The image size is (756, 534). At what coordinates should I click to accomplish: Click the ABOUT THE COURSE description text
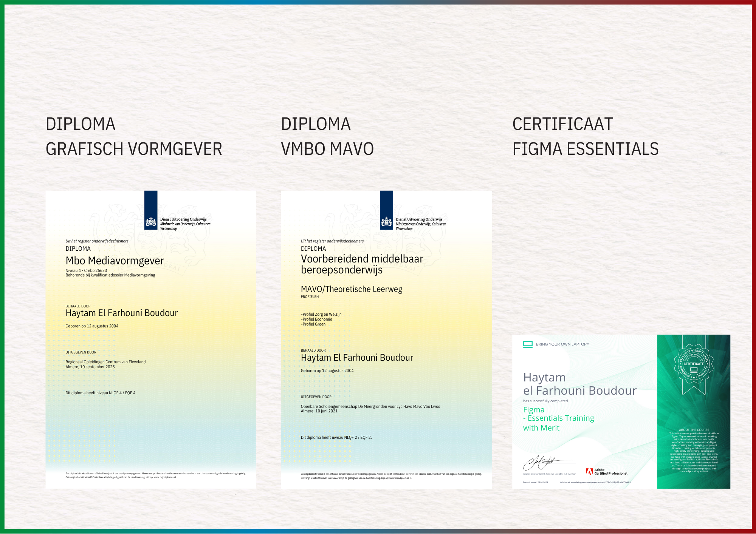pos(694,451)
